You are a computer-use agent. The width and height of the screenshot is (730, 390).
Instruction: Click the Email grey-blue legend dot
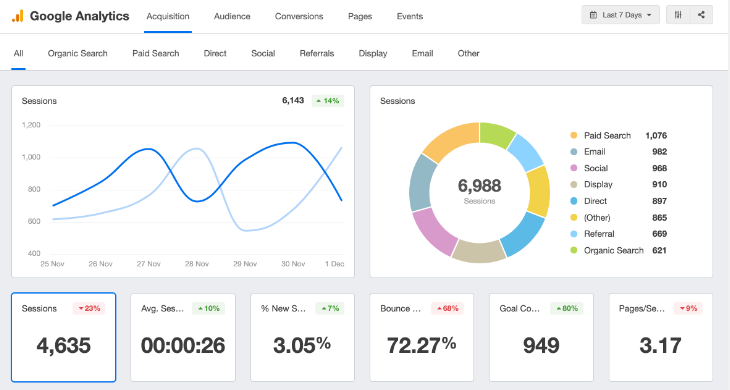point(574,152)
